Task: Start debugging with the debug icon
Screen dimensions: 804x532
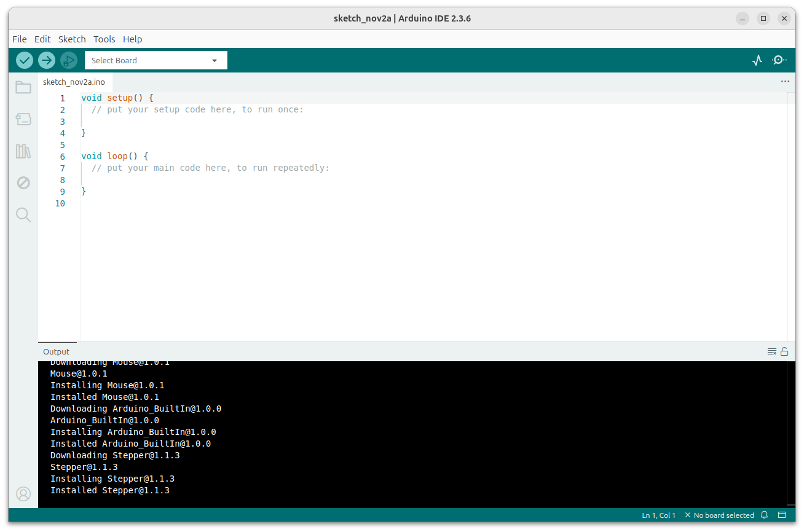Action: (69, 60)
